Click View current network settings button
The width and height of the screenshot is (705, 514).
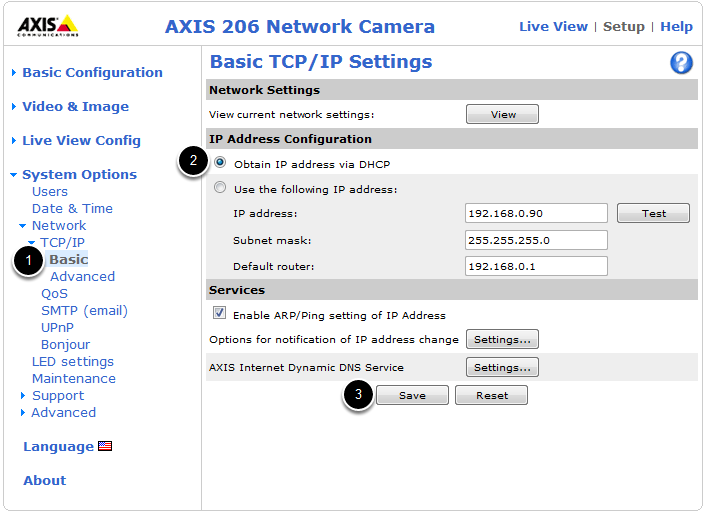pos(502,114)
